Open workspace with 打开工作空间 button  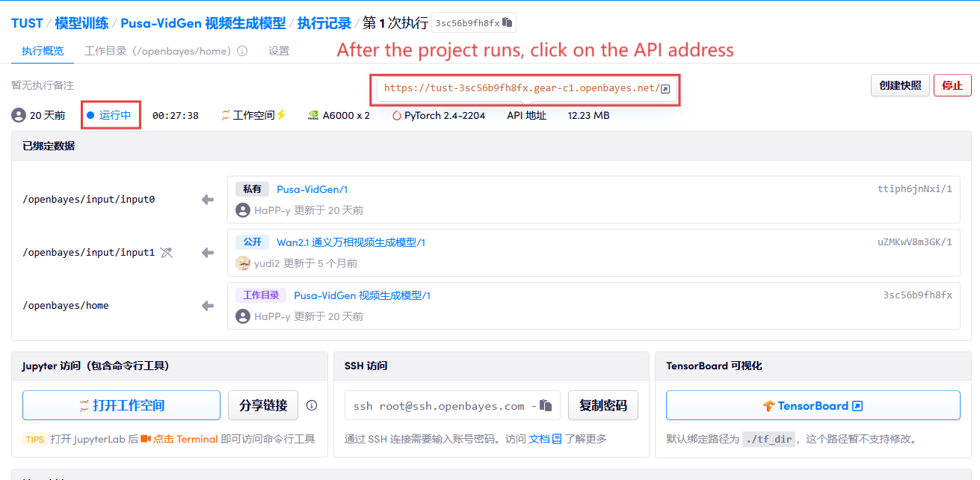click(x=121, y=406)
